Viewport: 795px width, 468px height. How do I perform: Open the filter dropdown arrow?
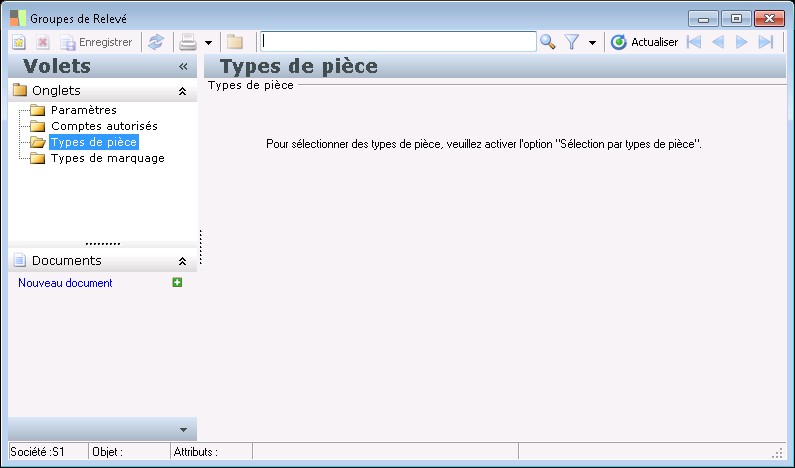tap(592, 43)
